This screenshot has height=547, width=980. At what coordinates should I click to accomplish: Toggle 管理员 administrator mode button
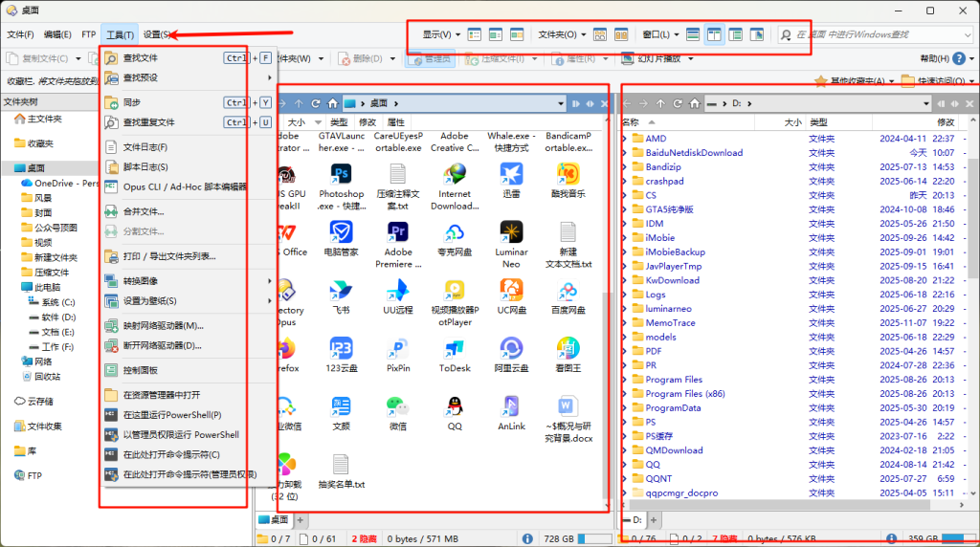[x=429, y=58]
